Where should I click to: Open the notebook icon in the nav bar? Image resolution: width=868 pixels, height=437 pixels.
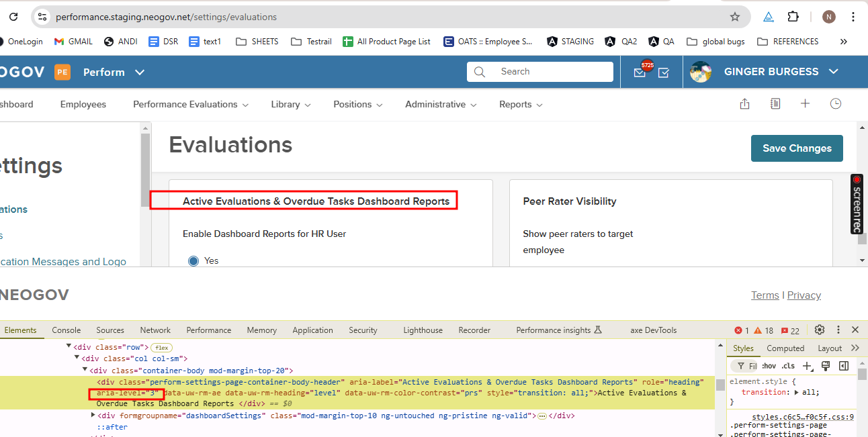click(x=775, y=104)
